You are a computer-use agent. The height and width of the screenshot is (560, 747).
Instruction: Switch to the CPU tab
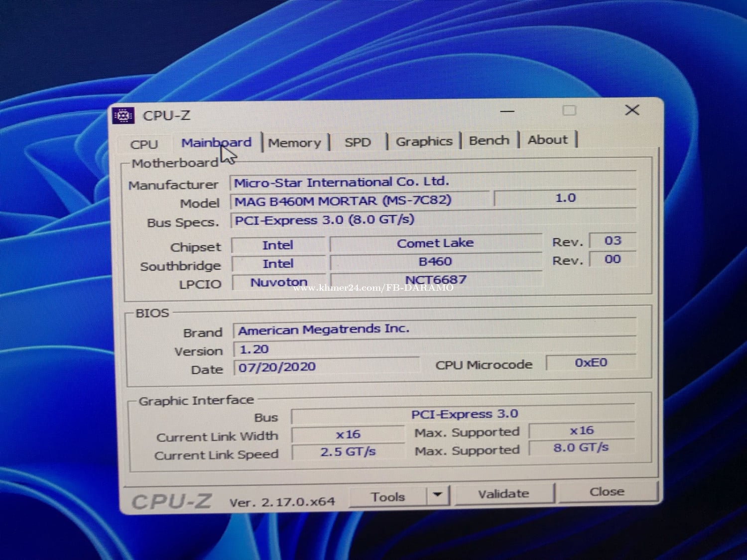[x=144, y=144]
